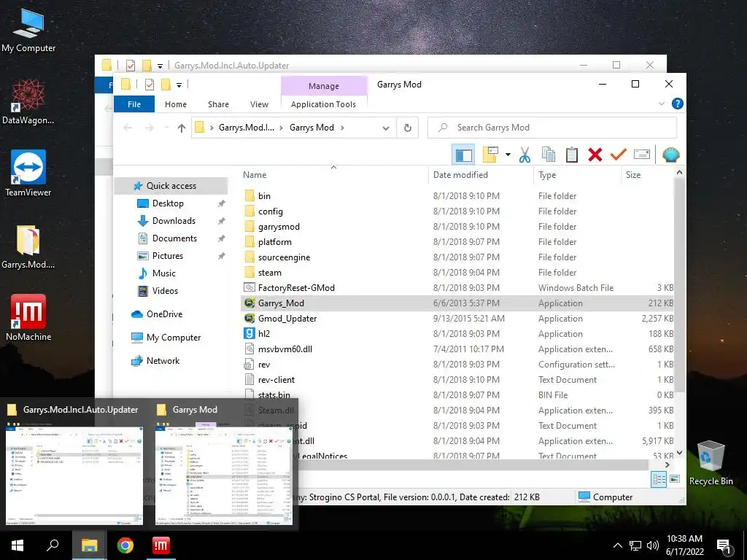
Task: Open Music in navigation pane
Action: coord(164,273)
